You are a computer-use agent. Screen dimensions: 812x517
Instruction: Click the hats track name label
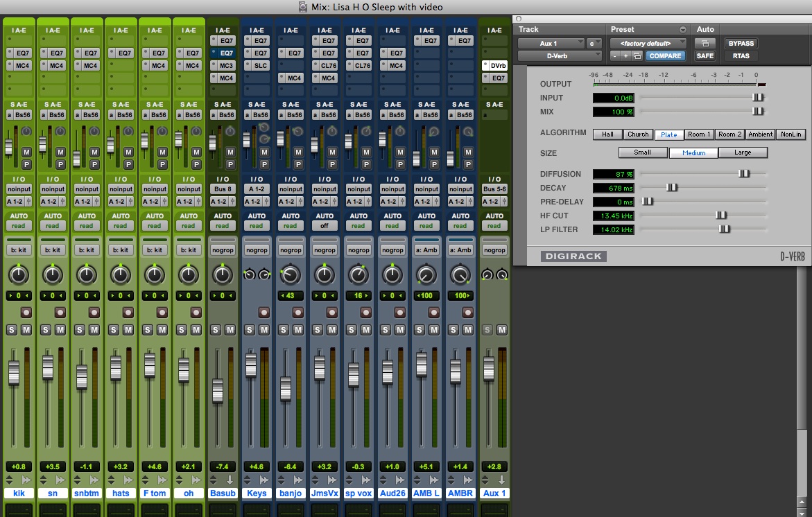121,493
